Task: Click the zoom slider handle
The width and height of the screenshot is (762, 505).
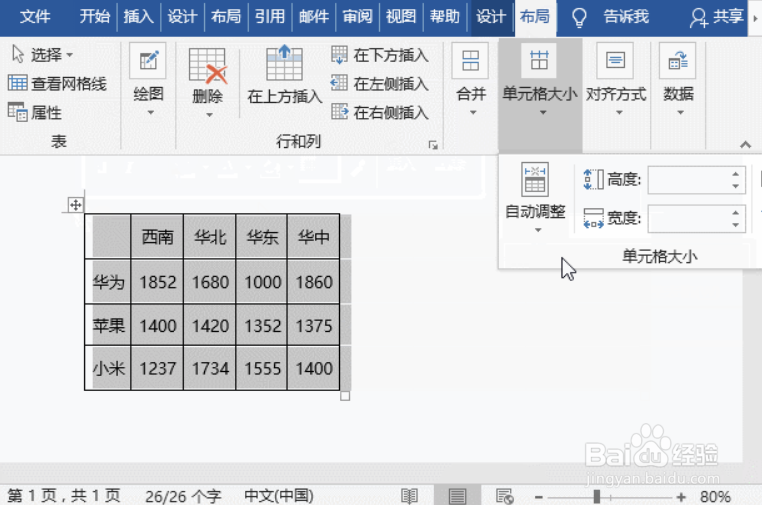Action: [597, 497]
